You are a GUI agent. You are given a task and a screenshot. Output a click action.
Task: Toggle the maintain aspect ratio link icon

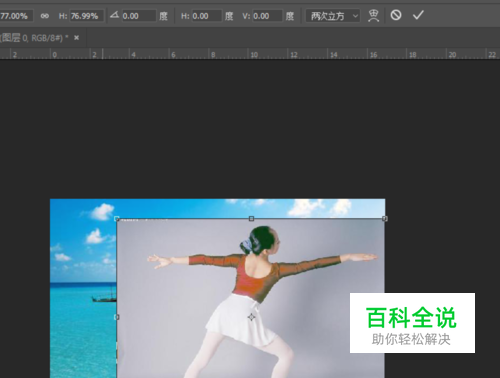point(45,16)
